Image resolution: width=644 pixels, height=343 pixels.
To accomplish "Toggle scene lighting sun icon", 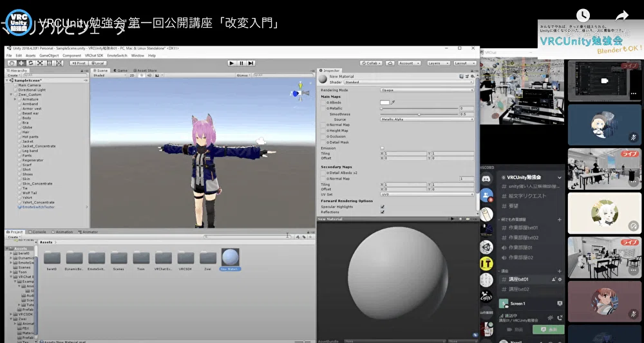I will (x=142, y=75).
